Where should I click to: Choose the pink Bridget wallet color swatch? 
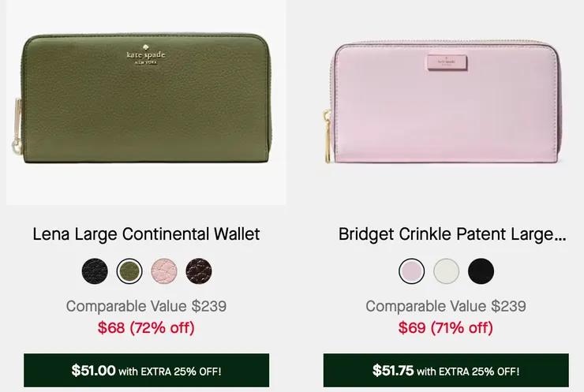pos(412,271)
